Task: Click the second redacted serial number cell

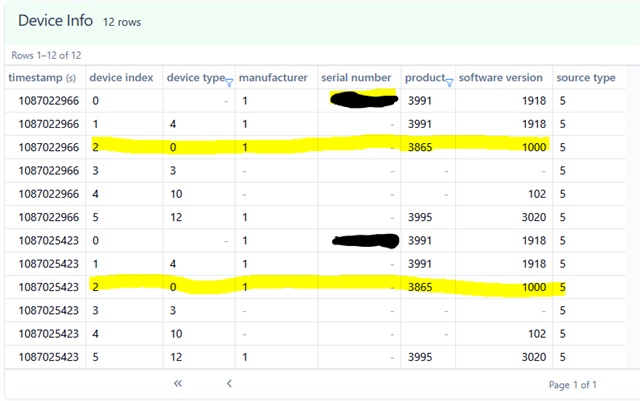Action: tap(361, 240)
